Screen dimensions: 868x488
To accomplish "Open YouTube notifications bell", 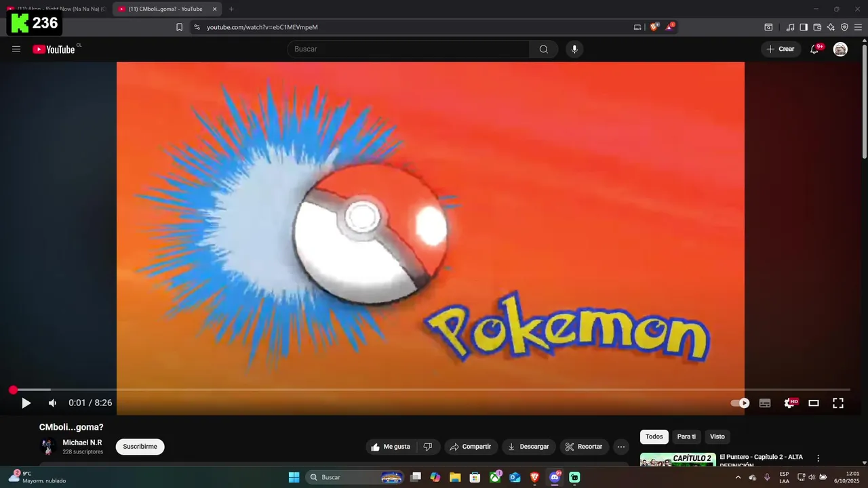I will (814, 49).
